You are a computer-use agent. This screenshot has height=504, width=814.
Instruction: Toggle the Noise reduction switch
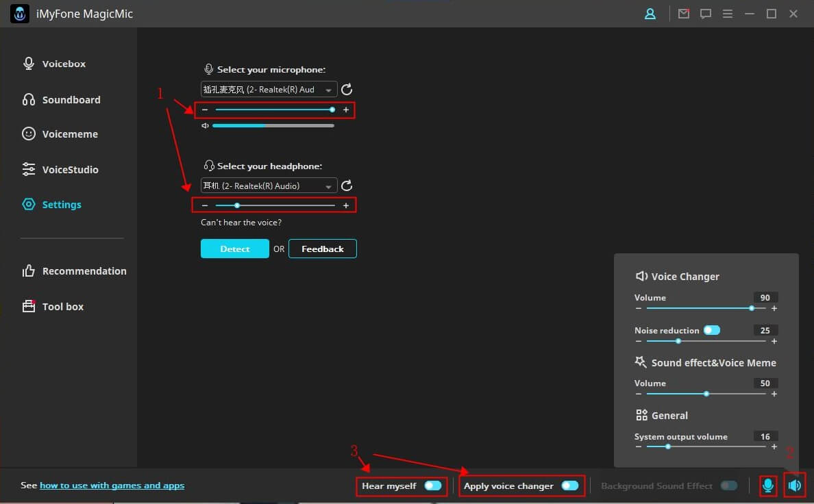(x=712, y=330)
